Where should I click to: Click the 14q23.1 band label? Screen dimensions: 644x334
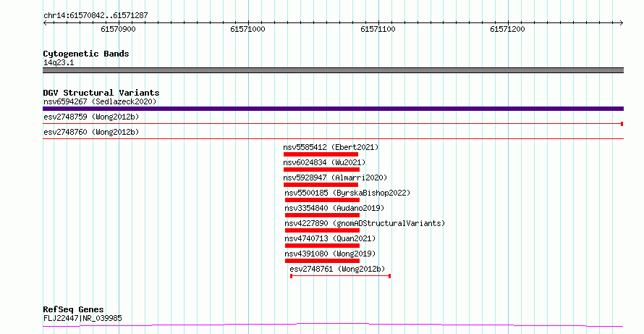[x=59, y=63]
